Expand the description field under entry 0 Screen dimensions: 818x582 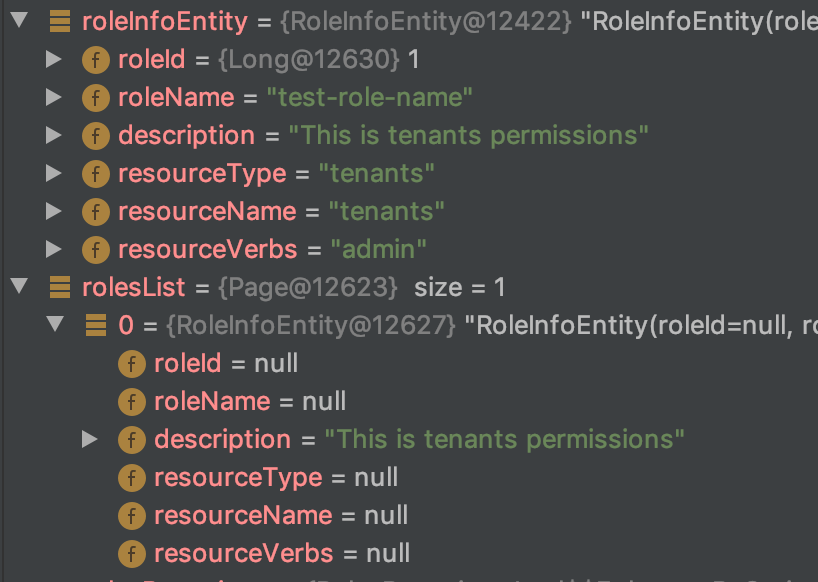coord(91,439)
